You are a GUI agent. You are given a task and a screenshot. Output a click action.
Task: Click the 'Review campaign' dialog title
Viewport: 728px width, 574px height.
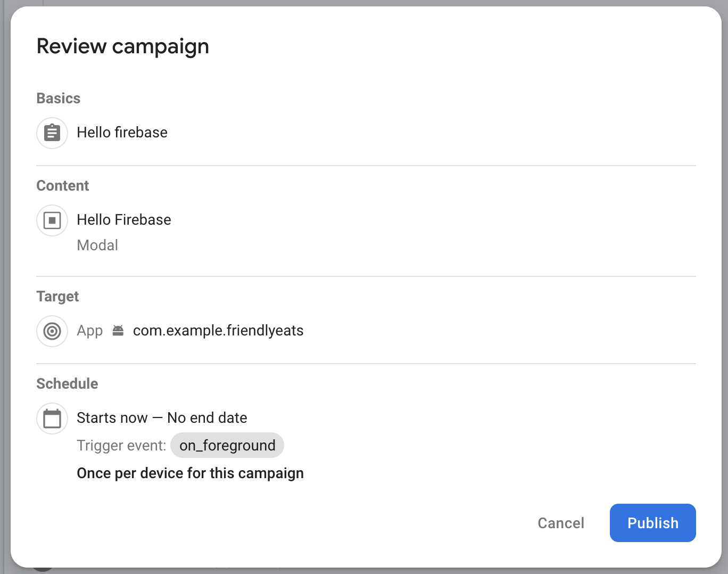tap(123, 46)
